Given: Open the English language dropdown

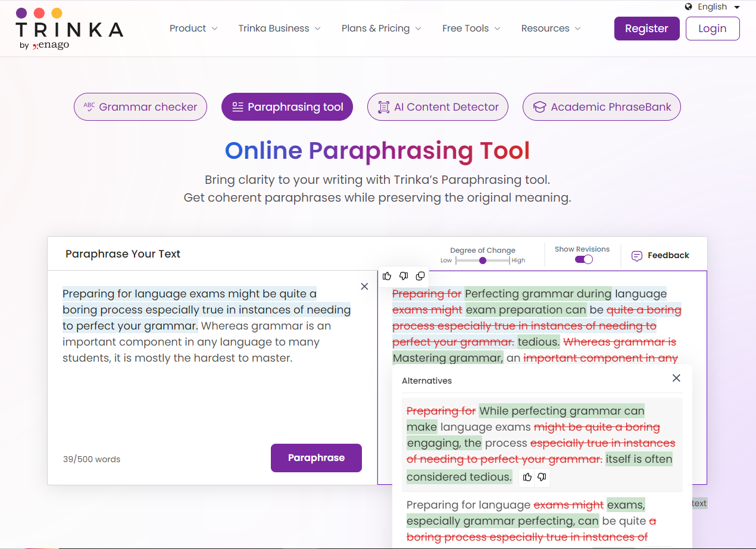Looking at the screenshot, I should [x=718, y=7].
